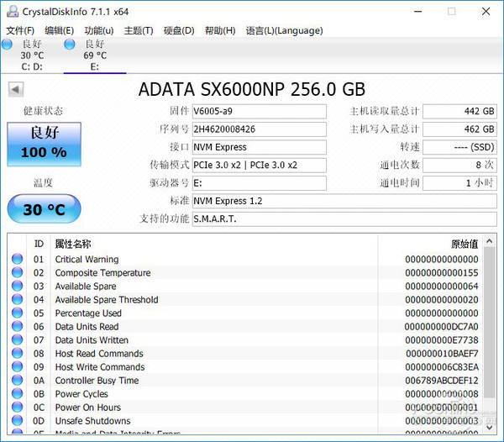The width and height of the screenshot is (504, 442).
Task: Open the 语言(L)(Language) menu
Action: [x=285, y=30]
